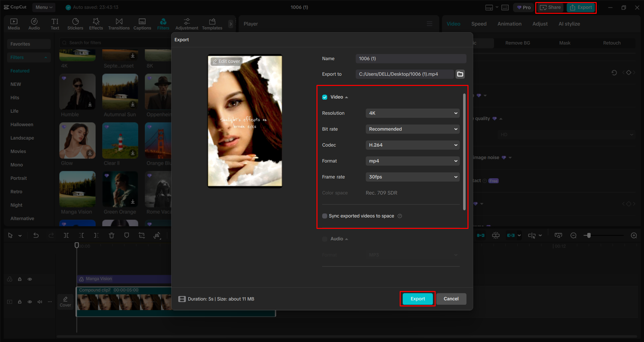
Task: Enable Sync exported videos to space
Action: pyautogui.click(x=325, y=216)
